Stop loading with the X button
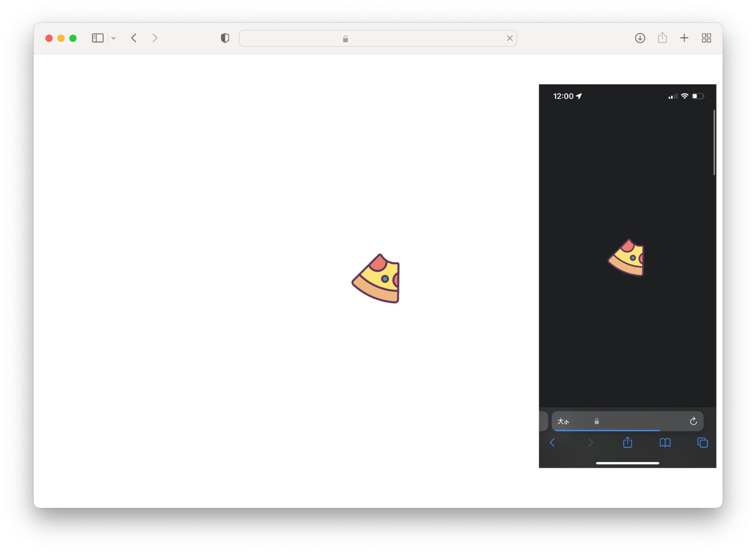This screenshot has width=756, height=552. (509, 38)
